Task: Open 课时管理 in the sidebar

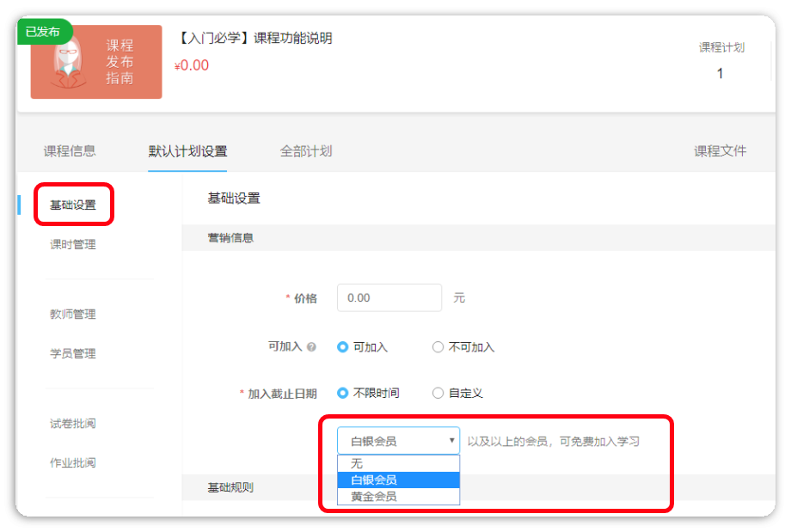Action: coord(73,244)
